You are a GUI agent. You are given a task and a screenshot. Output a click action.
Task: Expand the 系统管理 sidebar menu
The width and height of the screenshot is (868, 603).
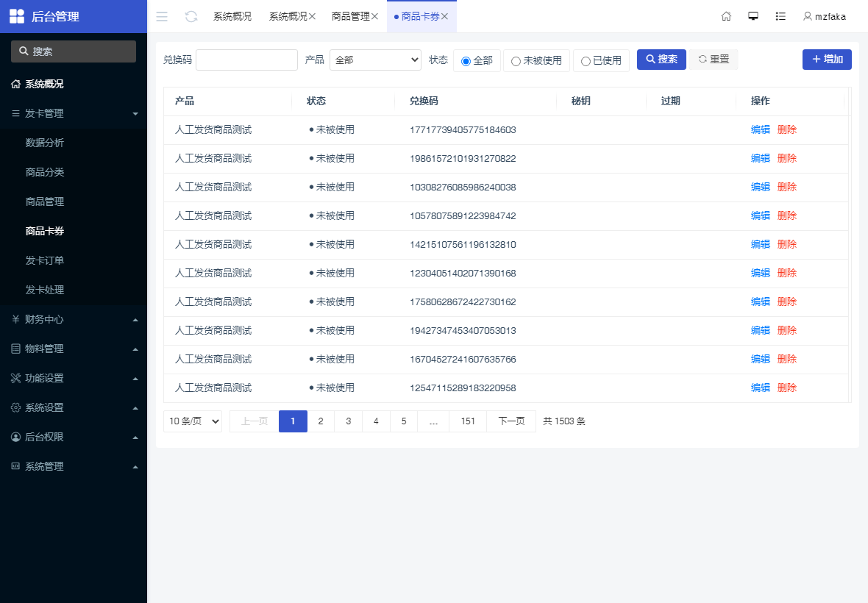point(74,465)
